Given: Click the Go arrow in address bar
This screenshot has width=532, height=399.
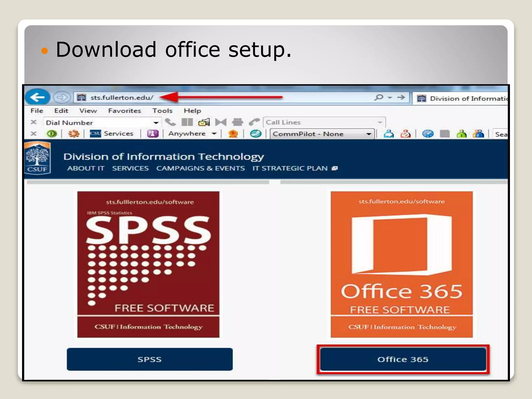Looking at the screenshot, I should click(401, 97).
